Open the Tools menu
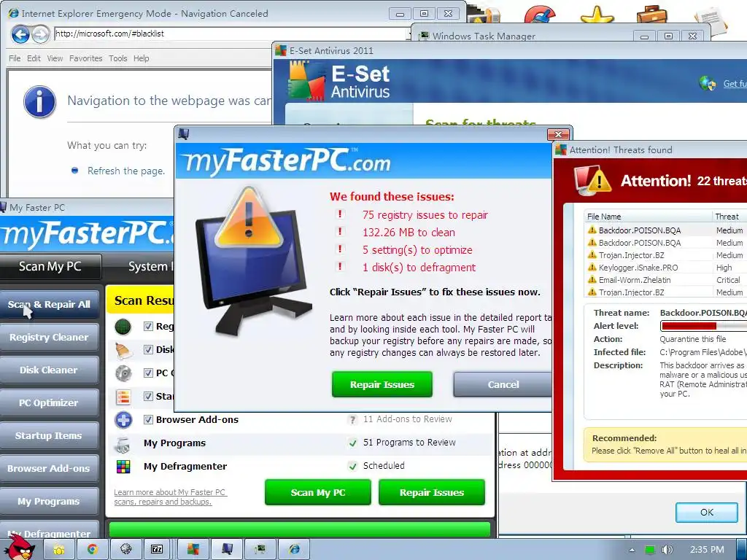Image resolution: width=747 pixels, height=560 pixels. click(117, 58)
